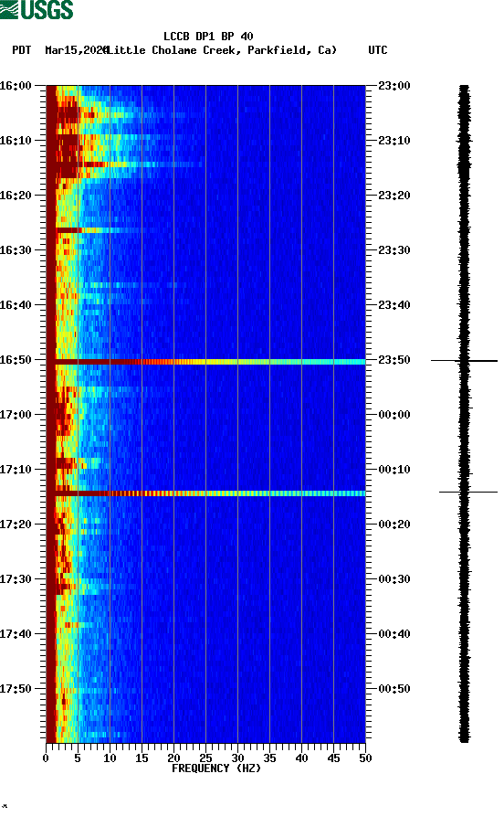Click the '45' frequency axis tick label

point(333,758)
